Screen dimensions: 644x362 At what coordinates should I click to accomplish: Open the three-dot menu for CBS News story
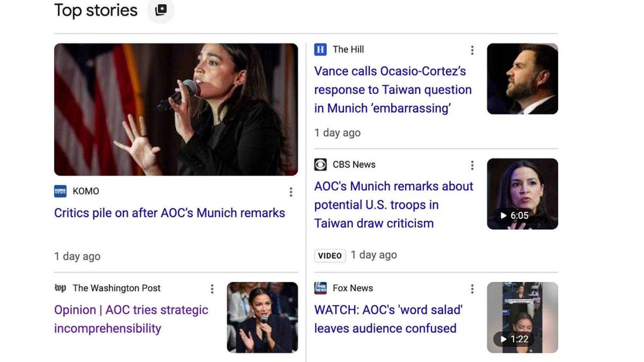472,165
